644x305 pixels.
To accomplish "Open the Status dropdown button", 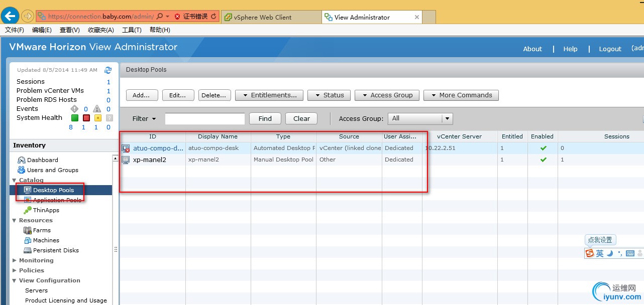I will click(329, 95).
